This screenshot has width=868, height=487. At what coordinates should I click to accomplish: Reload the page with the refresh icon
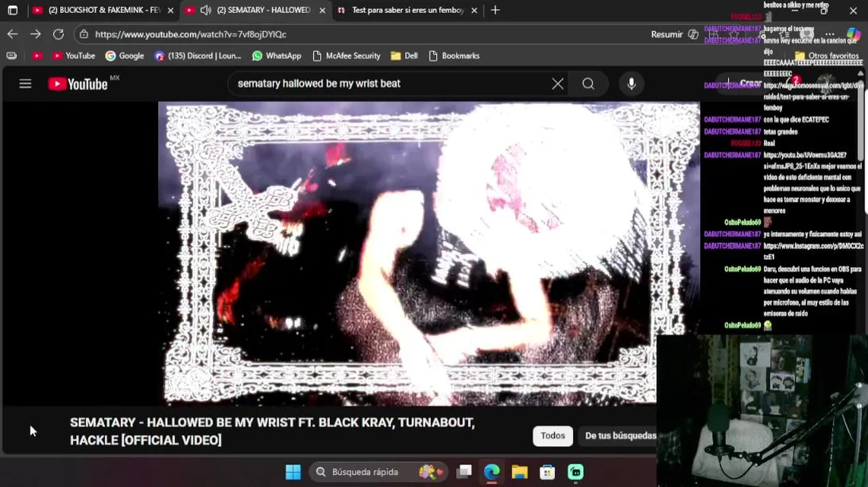click(58, 34)
